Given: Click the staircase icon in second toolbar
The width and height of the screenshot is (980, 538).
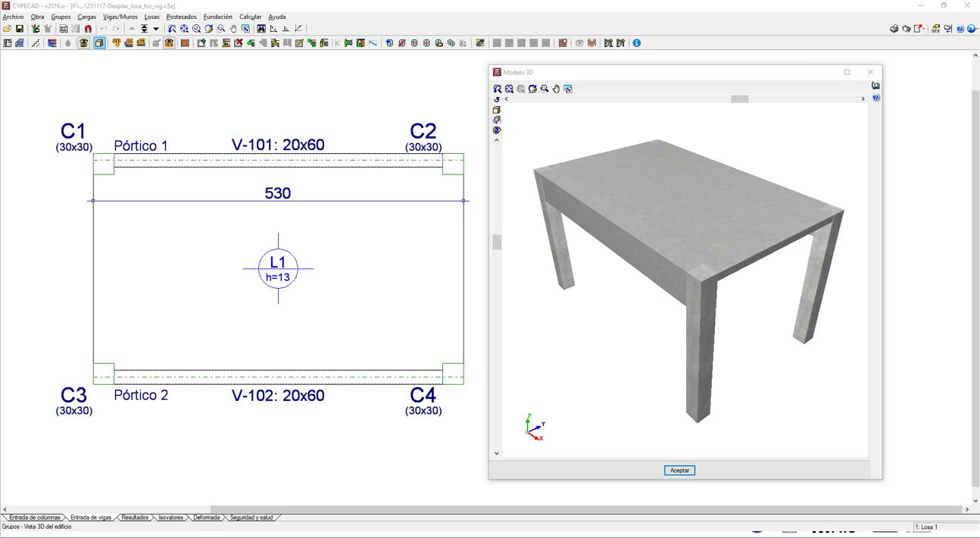Looking at the screenshot, I should coord(36,43).
